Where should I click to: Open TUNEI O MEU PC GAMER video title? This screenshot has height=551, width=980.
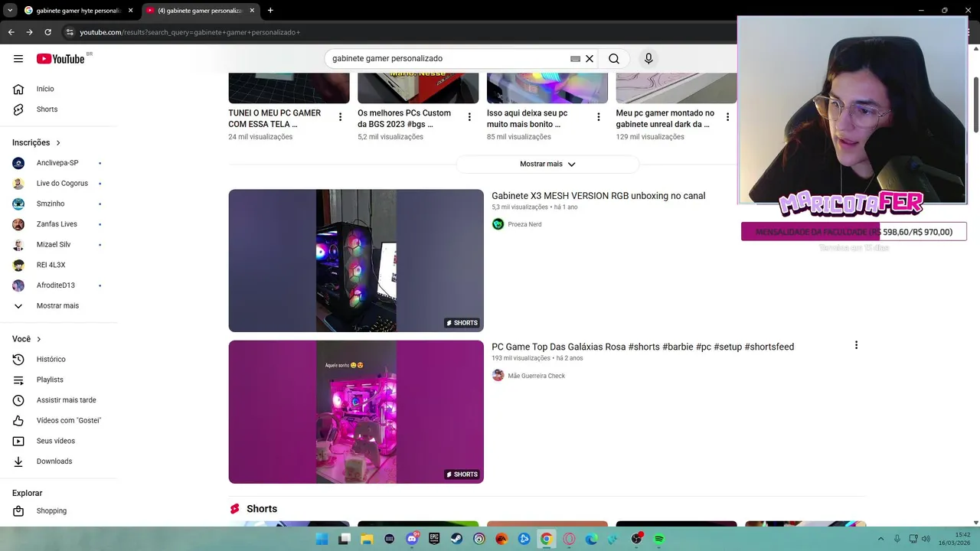275,119
